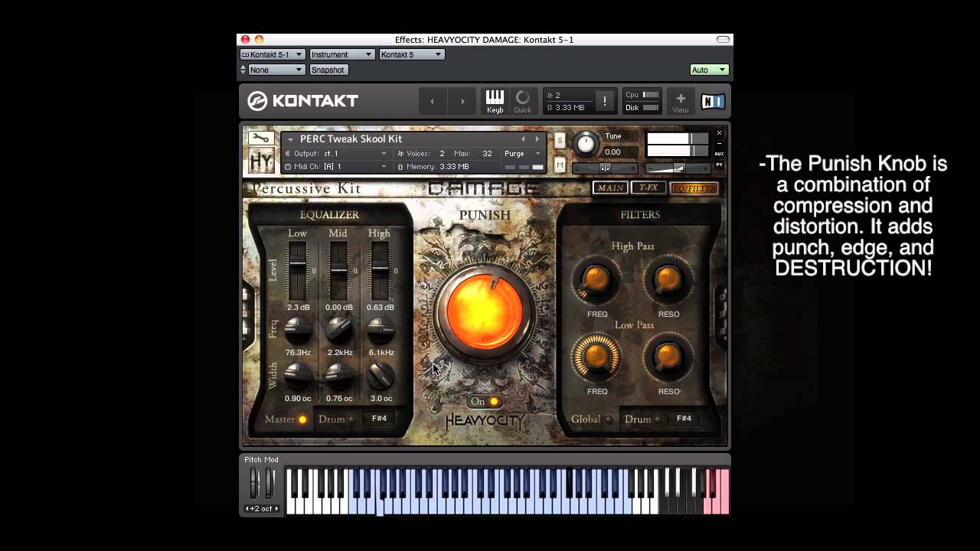Adjust the Low Pass RESO knob
Viewport: 980px width, 551px height.
(x=668, y=357)
